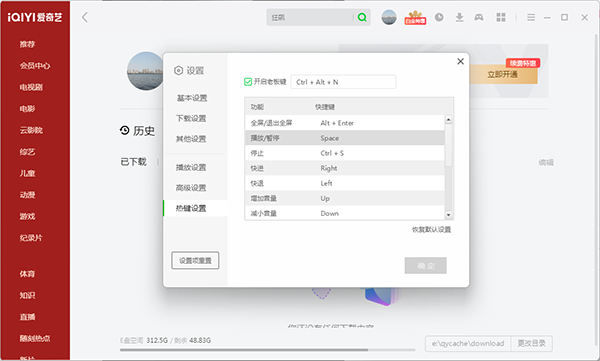The height and width of the screenshot is (361, 600).
Task: Click the 历史 history heading
Action: [137, 131]
